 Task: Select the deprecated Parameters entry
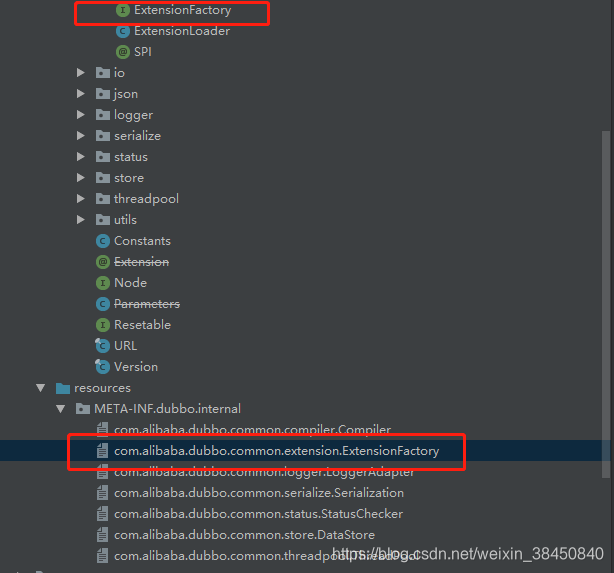click(x=147, y=304)
